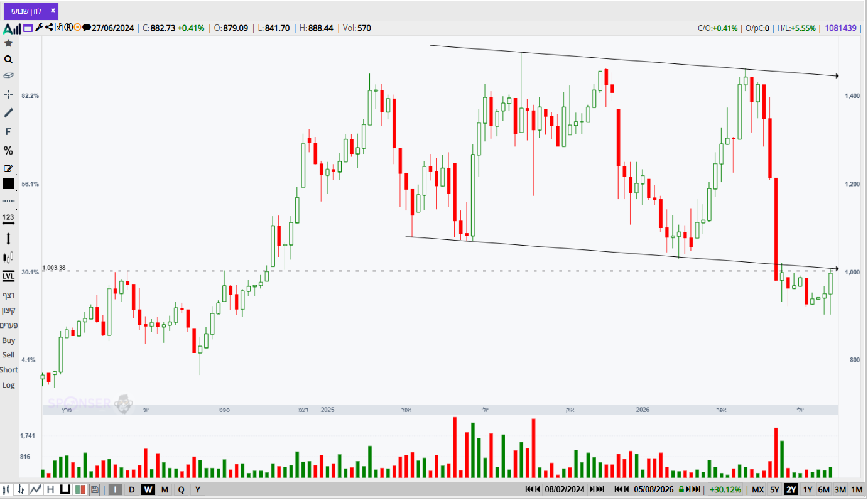Select the D daily interval

pos(132,489)
